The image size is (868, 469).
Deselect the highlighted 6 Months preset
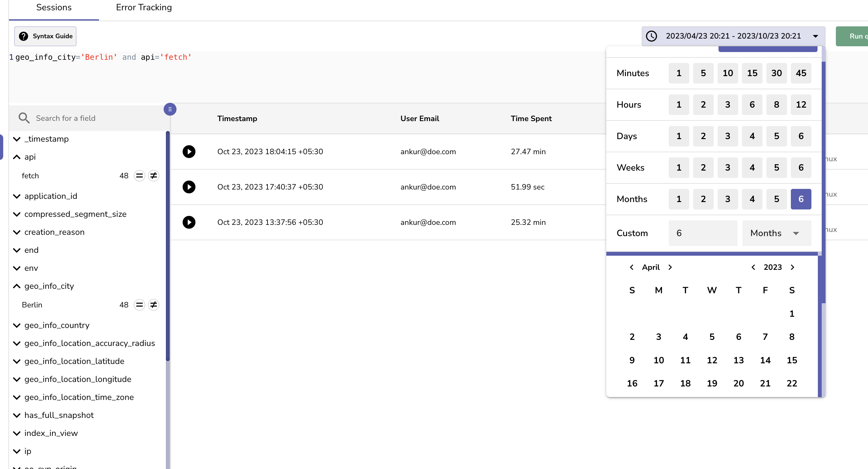801,199
